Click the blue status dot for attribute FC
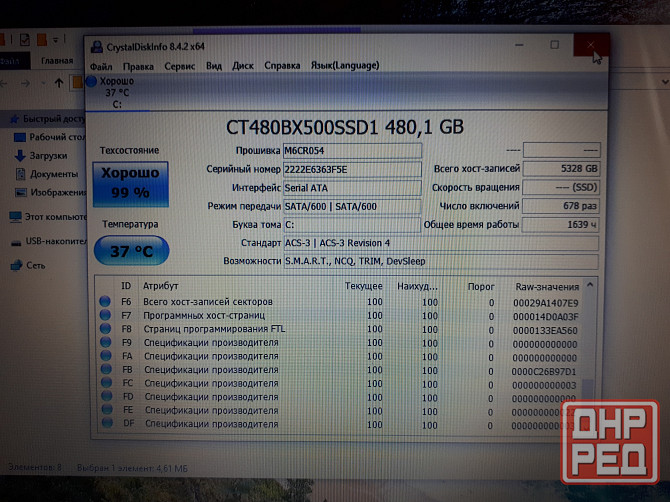Screen dimensions: 670x502 click(107, 382)
